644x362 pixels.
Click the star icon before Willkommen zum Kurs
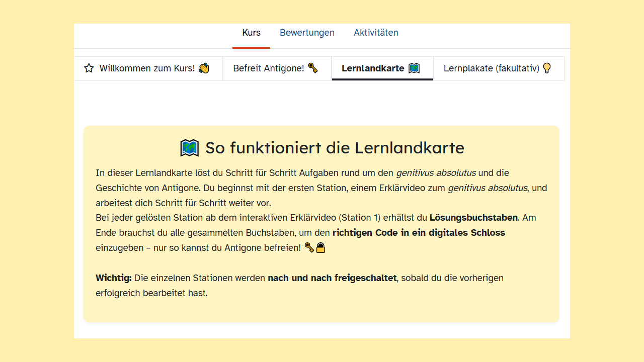89,68
